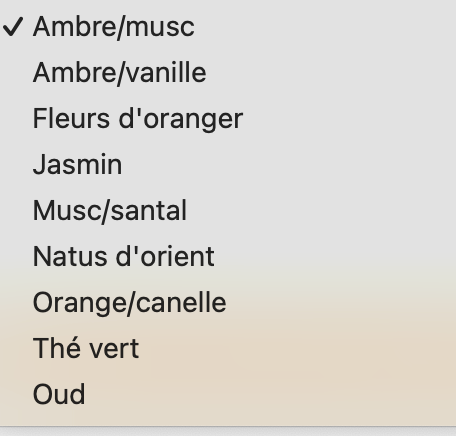The image size is (456, 436).
Task: Set the scent to Jasmin
Action: coord(228,165)
